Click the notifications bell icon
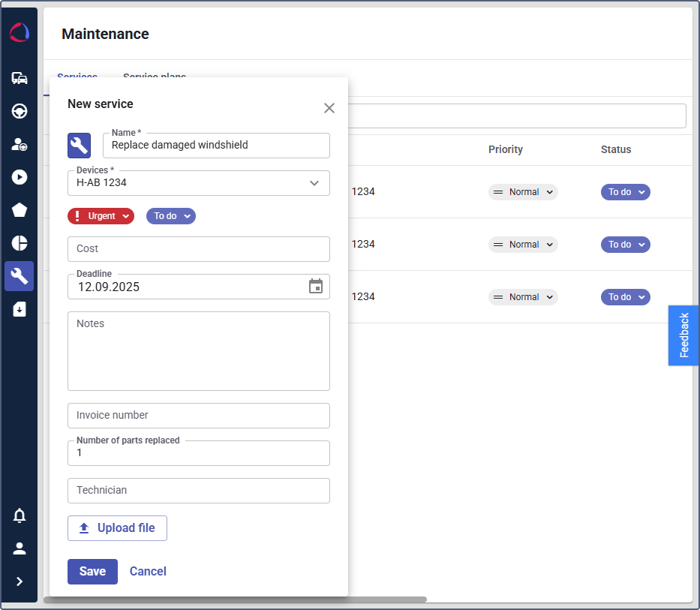 [x=20, y=515]
